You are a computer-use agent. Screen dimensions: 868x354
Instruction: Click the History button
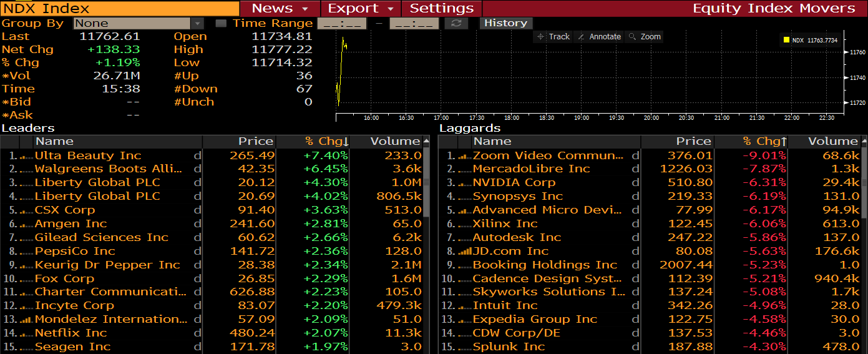(505, 23)
